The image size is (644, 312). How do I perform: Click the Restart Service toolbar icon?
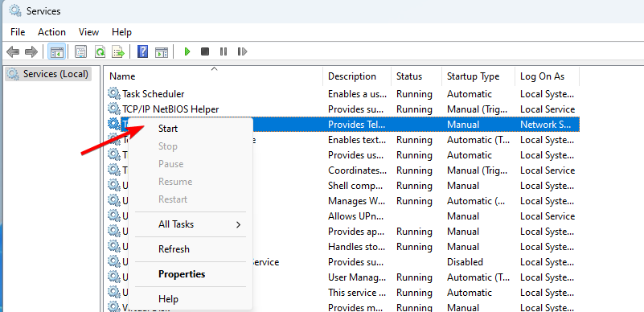tap(242, 51)
